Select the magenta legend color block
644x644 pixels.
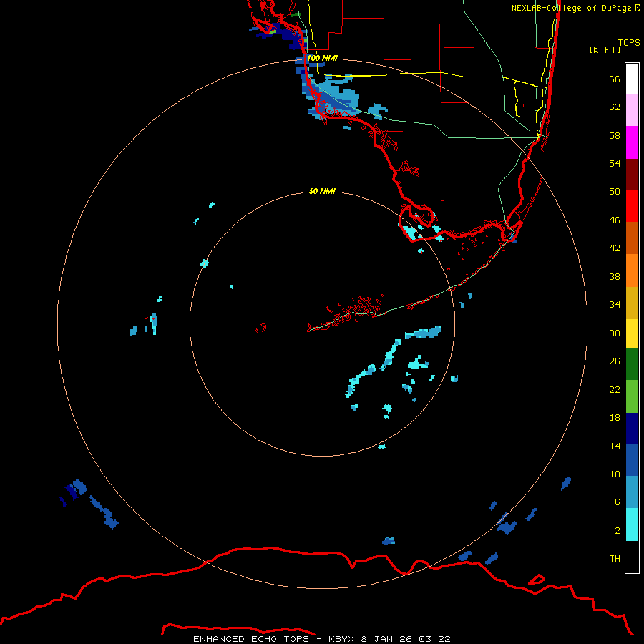(632, 142)
